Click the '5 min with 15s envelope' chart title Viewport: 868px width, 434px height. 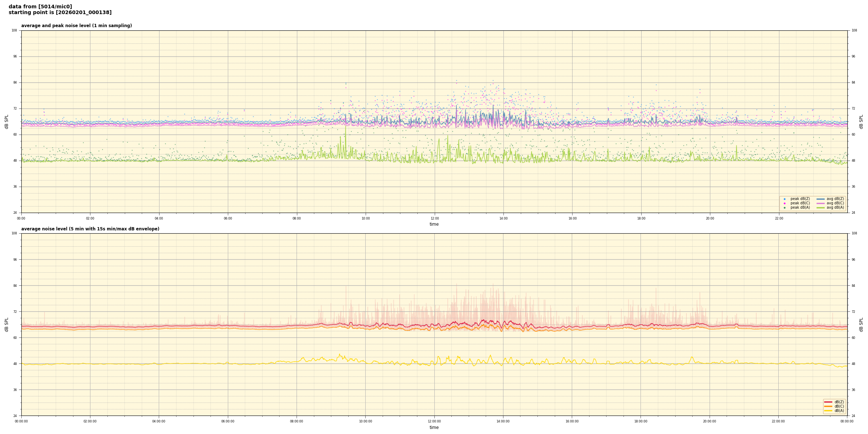[90, 229]
